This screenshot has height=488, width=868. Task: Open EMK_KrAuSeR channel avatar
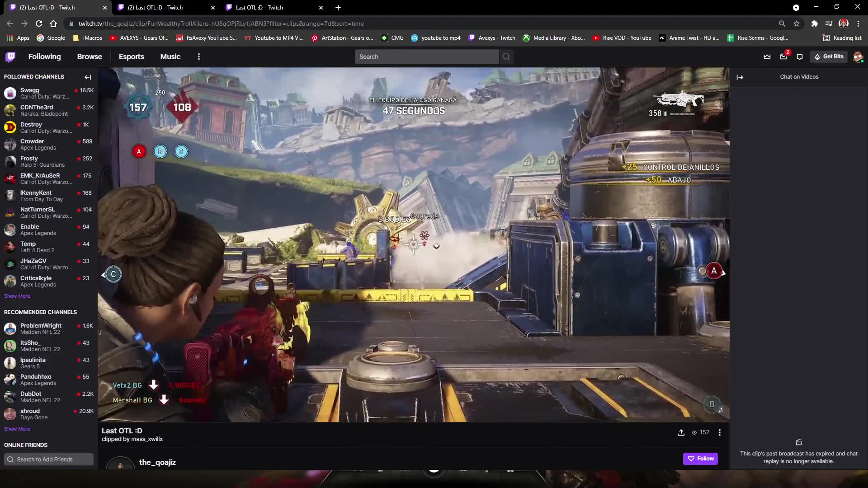click(10, 178)
